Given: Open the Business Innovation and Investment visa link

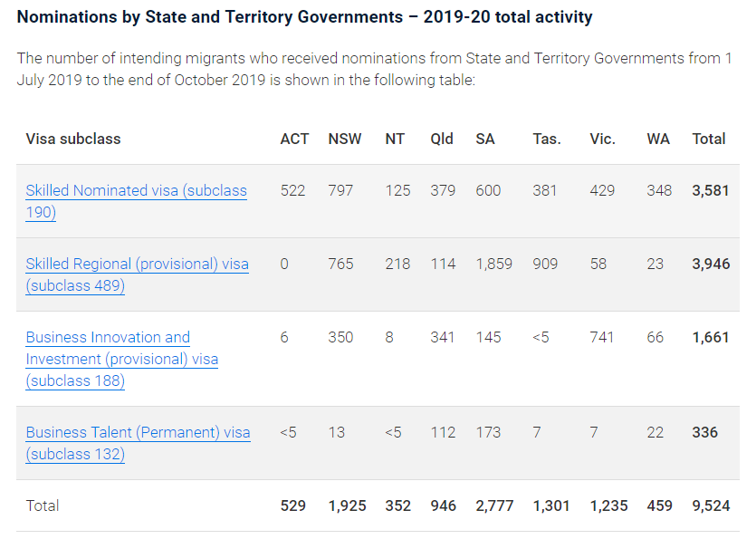Looking at the screenshot, I should (108, 338).
